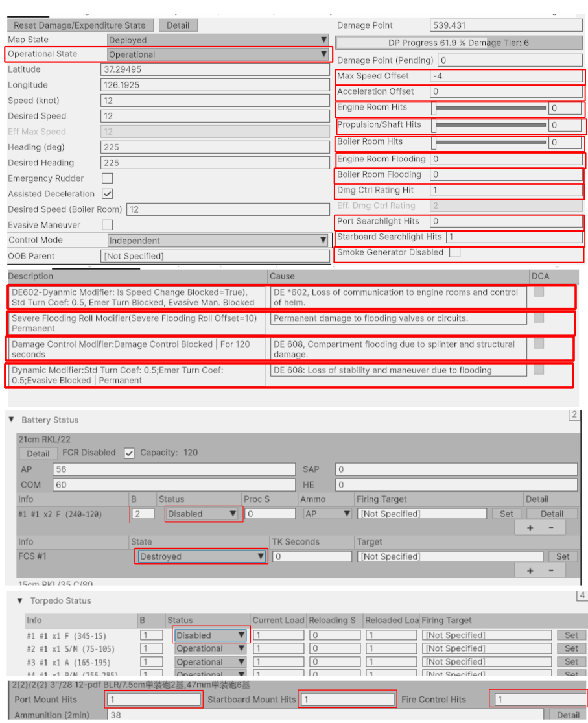Toggle DCA checkbox for Dynamic Modifier row

coord(539,370)
